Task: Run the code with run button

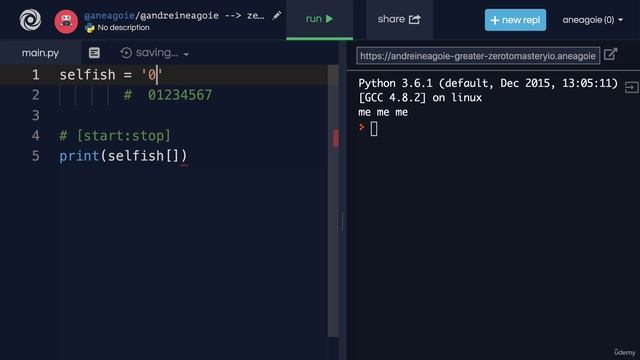Action: click(320, 19)
